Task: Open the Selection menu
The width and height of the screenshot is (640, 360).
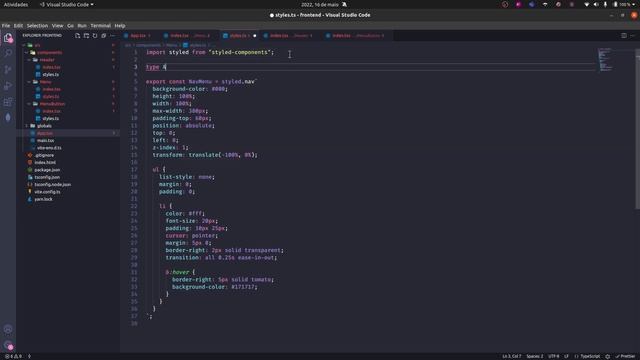Action: point(37,25)
